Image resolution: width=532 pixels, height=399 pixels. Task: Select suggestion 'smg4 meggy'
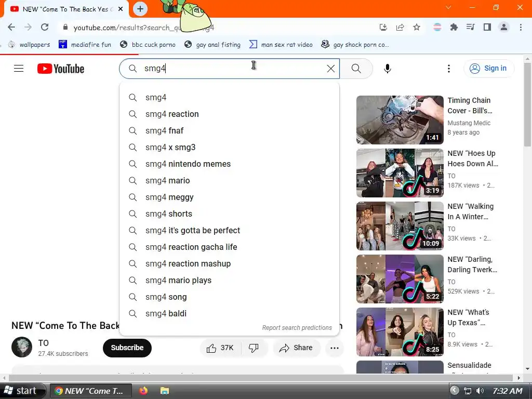point(229,197)
